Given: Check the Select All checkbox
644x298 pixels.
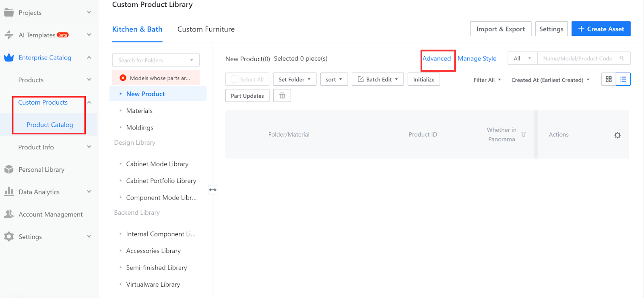Looking at the screenshot, I should coord(235,79).
